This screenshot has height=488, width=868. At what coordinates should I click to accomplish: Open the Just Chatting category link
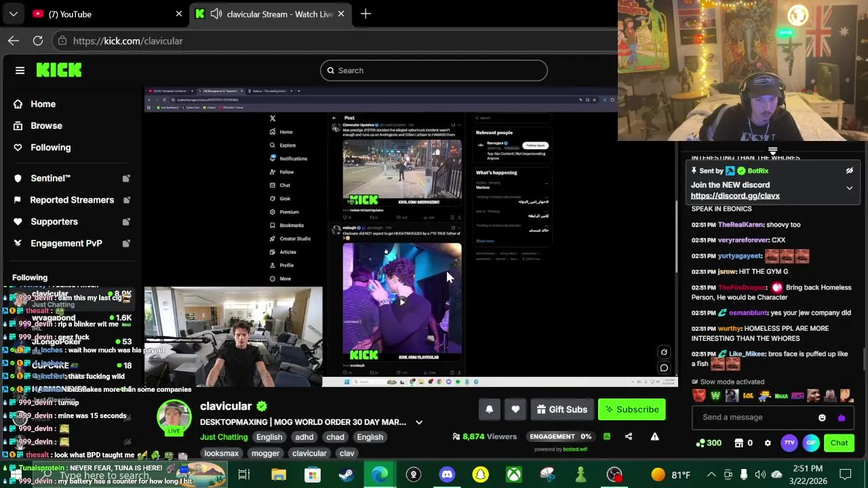pos(224,437)
